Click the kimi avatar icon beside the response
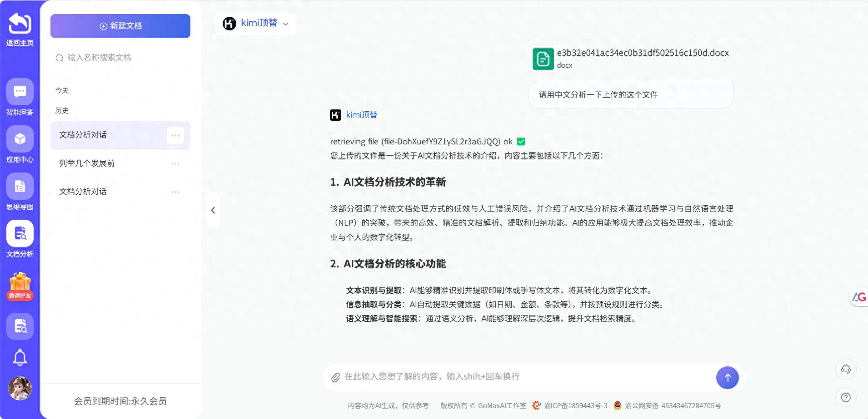Image resolution: width=868 pixels, height=419 pixels. pyautogui.click(x=335, y=115)
